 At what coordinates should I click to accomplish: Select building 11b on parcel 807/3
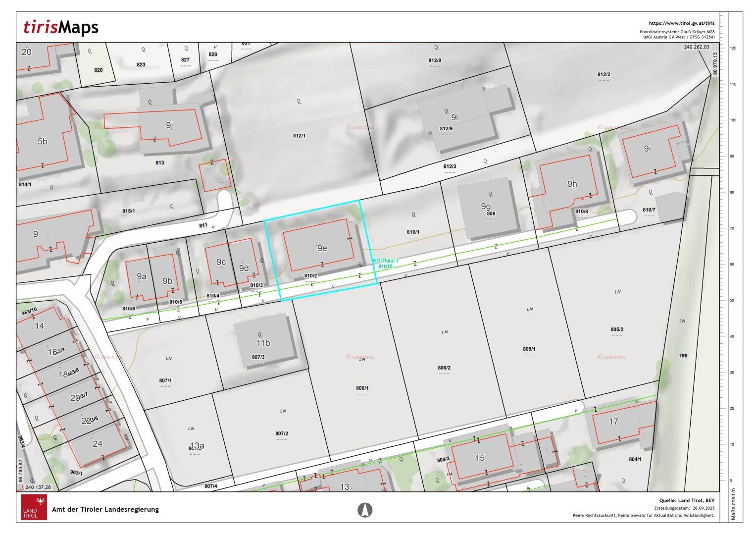click(263, 343)
